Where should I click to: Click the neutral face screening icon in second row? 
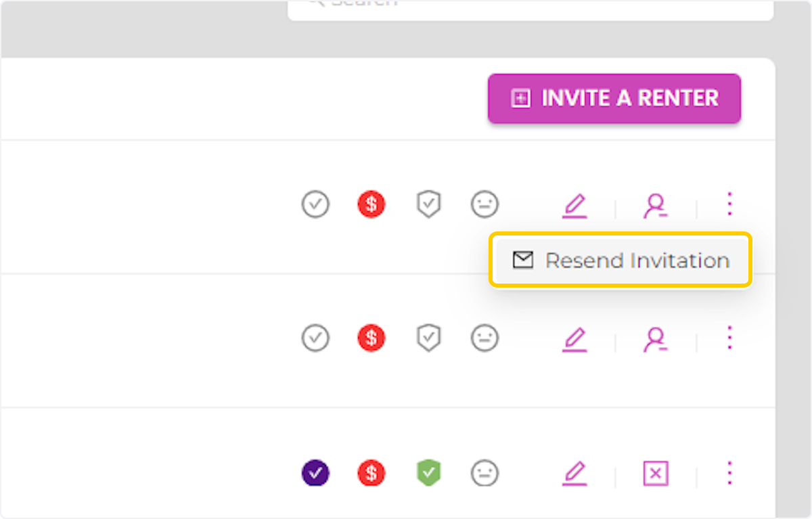[x=484, y=338]
